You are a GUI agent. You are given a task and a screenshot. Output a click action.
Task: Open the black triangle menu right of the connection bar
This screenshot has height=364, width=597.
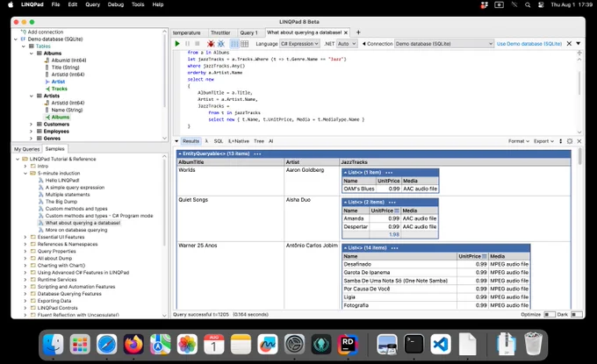pyautogui.click(x=579, y=44)
